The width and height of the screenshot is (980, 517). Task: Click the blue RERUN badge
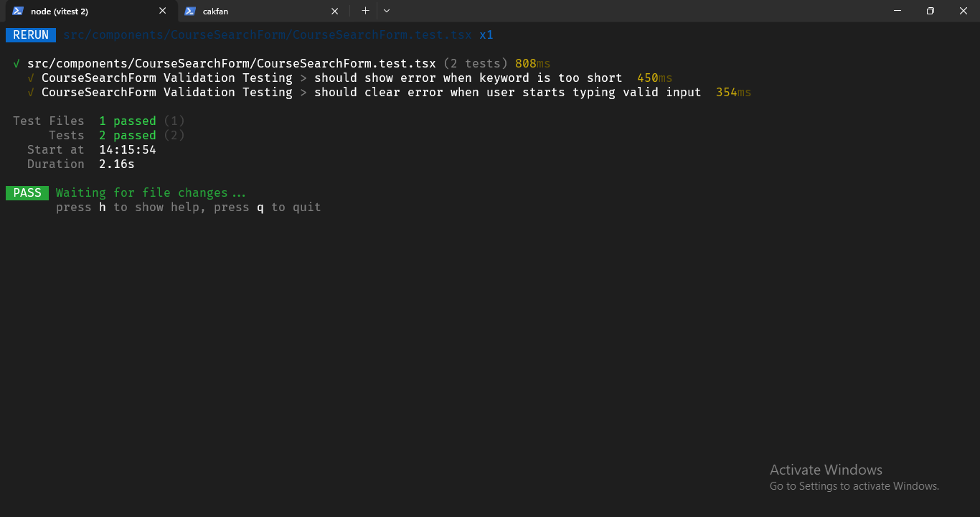(x=30, y=34)
